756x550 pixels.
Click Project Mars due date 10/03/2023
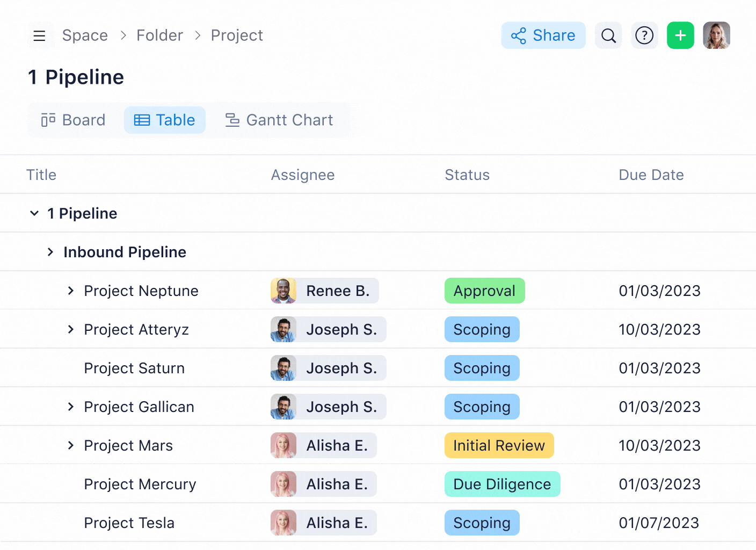660,446
